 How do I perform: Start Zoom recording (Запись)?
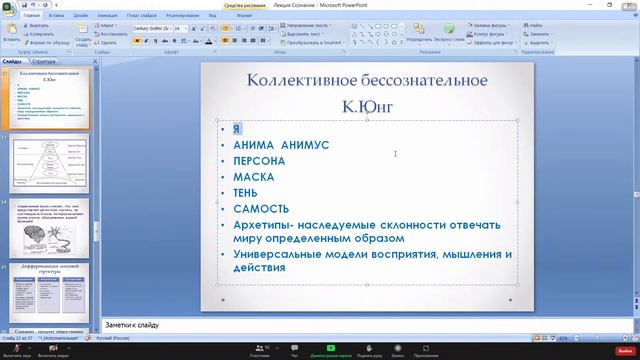coord(398,351)
